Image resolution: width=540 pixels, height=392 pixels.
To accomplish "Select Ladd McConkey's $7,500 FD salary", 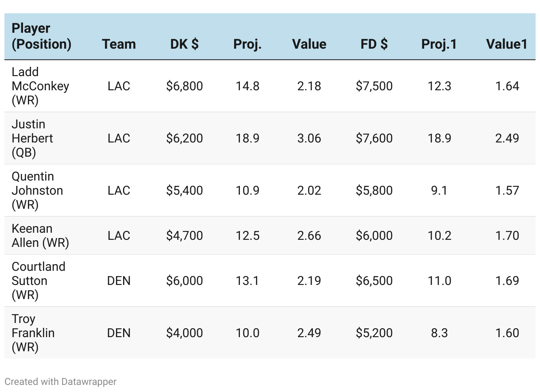I will click(374, 86).
